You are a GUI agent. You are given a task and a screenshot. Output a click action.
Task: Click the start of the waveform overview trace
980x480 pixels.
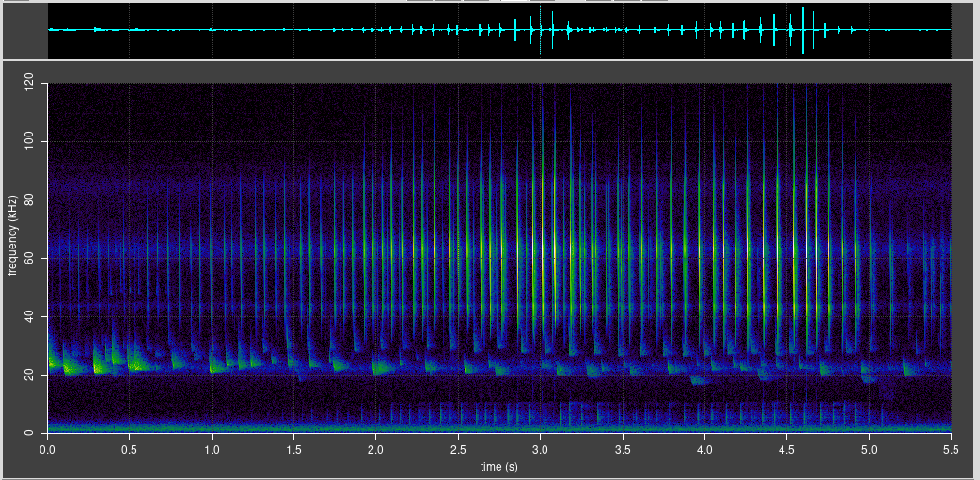point(51,30)
